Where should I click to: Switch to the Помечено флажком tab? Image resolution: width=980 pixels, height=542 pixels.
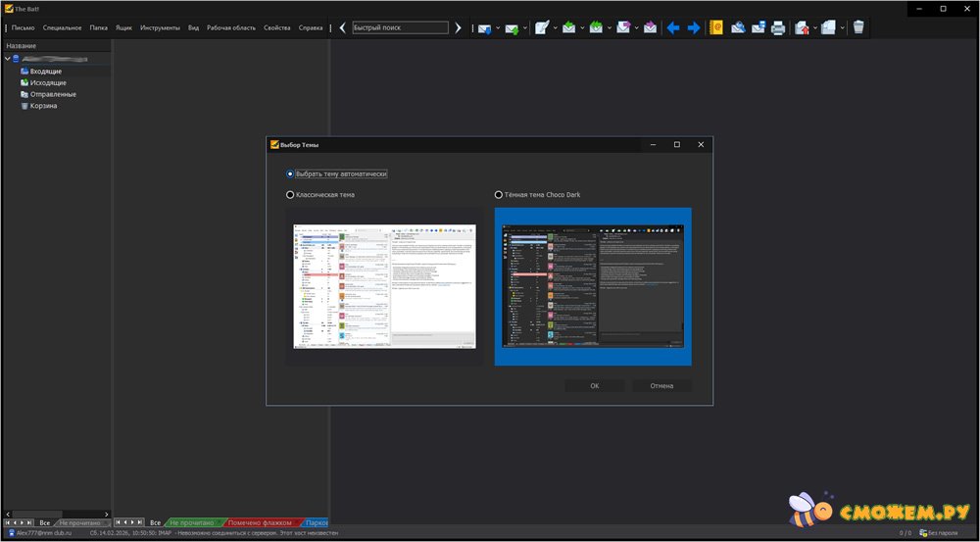[x=259, y=523]
